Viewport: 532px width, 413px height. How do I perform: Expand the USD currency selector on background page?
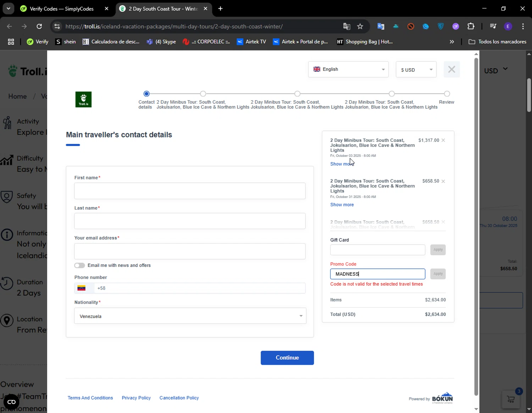[x=496, y=70]
